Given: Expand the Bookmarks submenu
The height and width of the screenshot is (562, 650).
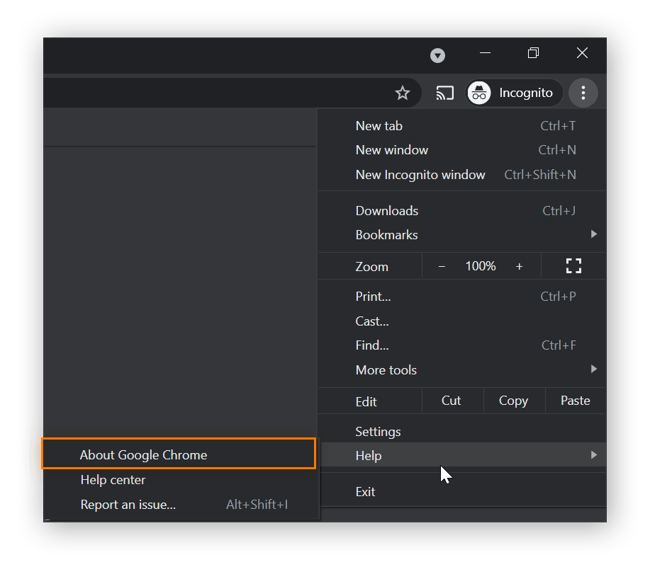Looking at the screenshot, I should (462, 235).
